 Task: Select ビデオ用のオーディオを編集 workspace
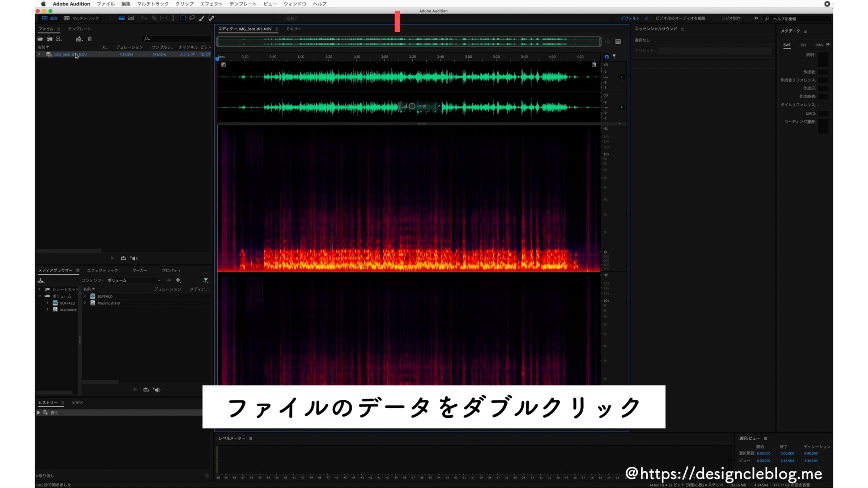pos(680,18)
